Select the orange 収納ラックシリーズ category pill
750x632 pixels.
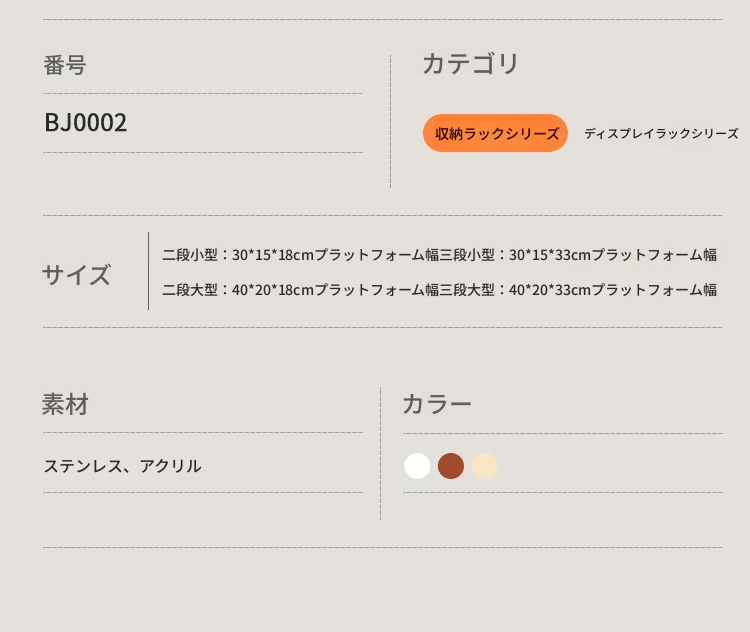pos(496,133)
